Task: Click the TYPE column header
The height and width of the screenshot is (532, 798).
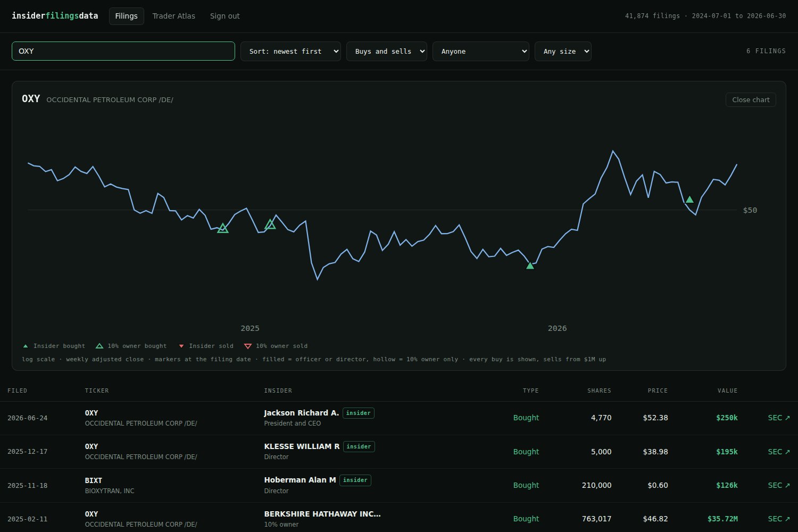Action: pyautogui.click(x=531, y=390)
